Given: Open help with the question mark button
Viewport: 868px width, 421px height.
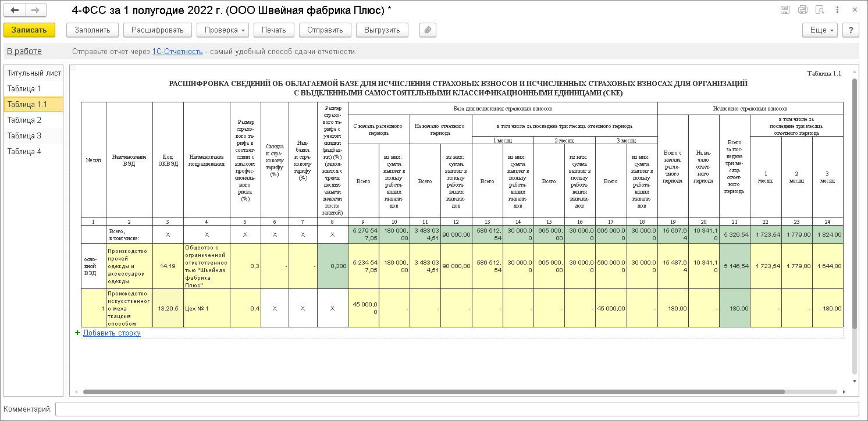Looking at the screenshot, I should 851,30.
